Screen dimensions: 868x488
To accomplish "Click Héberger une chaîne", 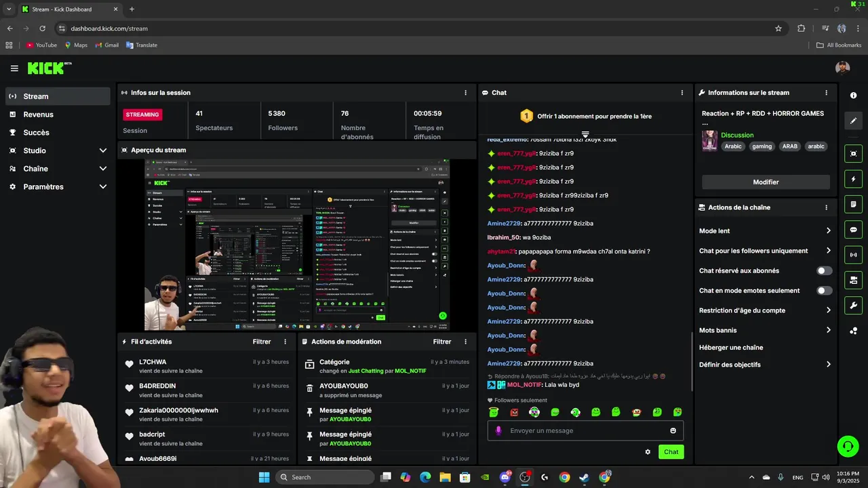I will pos(731,348).
